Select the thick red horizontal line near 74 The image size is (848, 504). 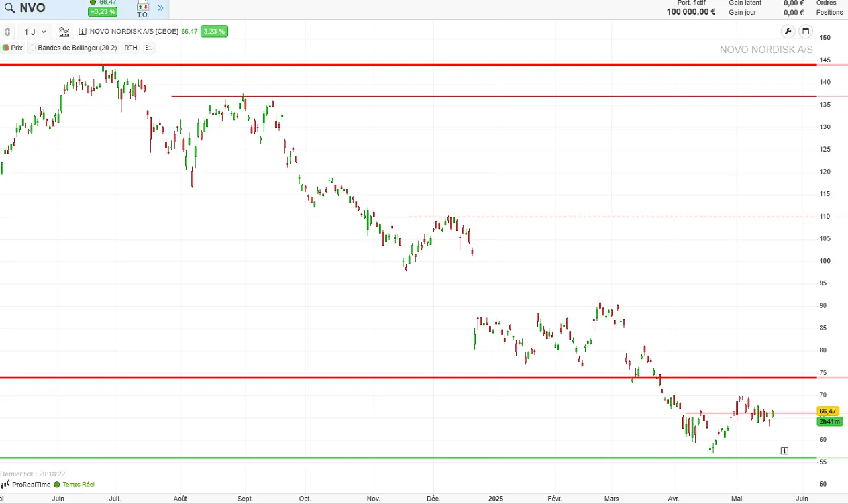[408, 378]
